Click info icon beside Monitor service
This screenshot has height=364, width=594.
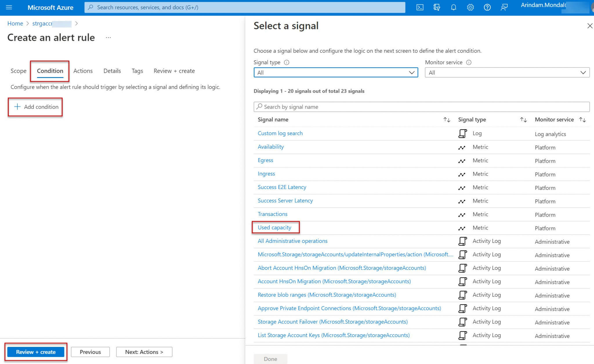tap(469, 62)
